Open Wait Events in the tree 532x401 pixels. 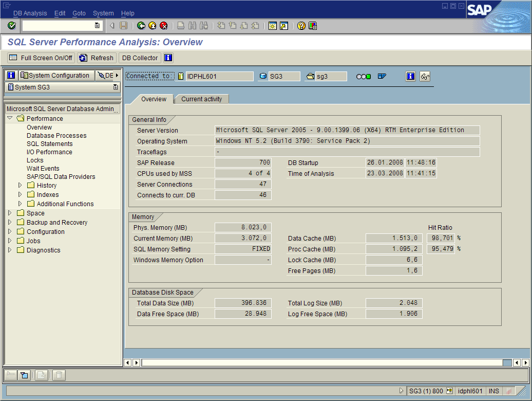click(43, 168)
